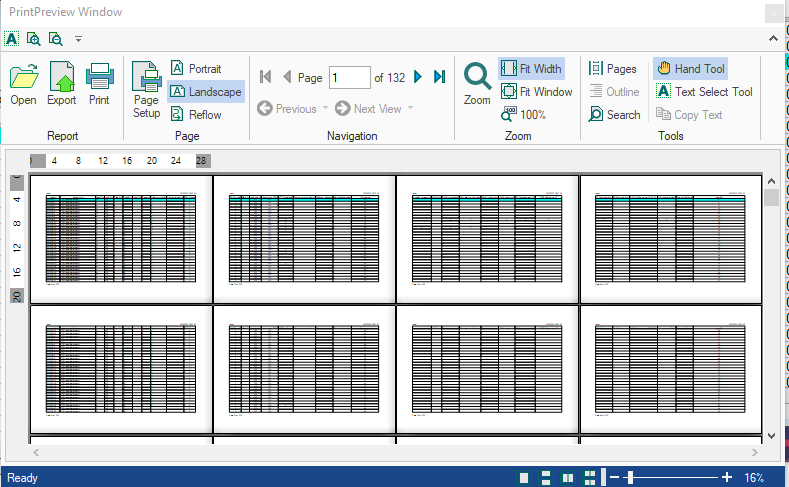Print the report
The height and width of the screenshot is (487, 789).
click(x=99, y=84)
